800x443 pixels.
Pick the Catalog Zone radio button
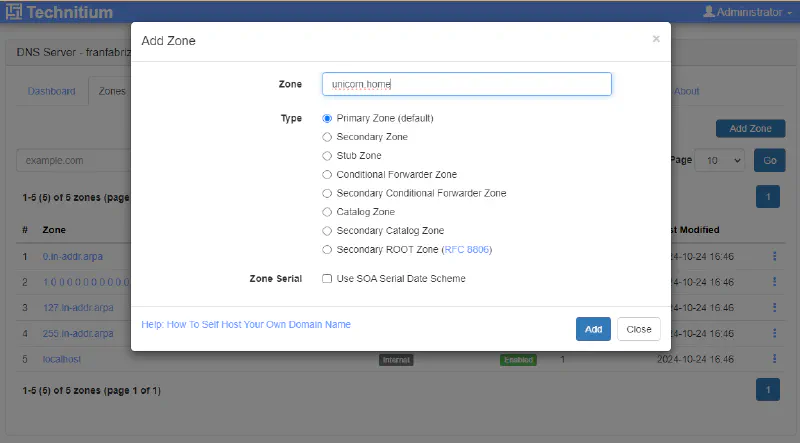point(327,212)
